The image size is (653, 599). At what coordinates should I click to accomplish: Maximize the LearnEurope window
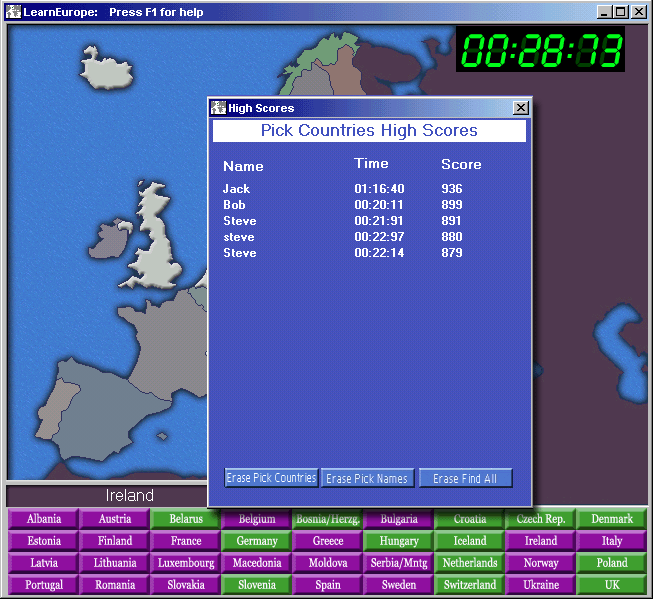(620, 12)
